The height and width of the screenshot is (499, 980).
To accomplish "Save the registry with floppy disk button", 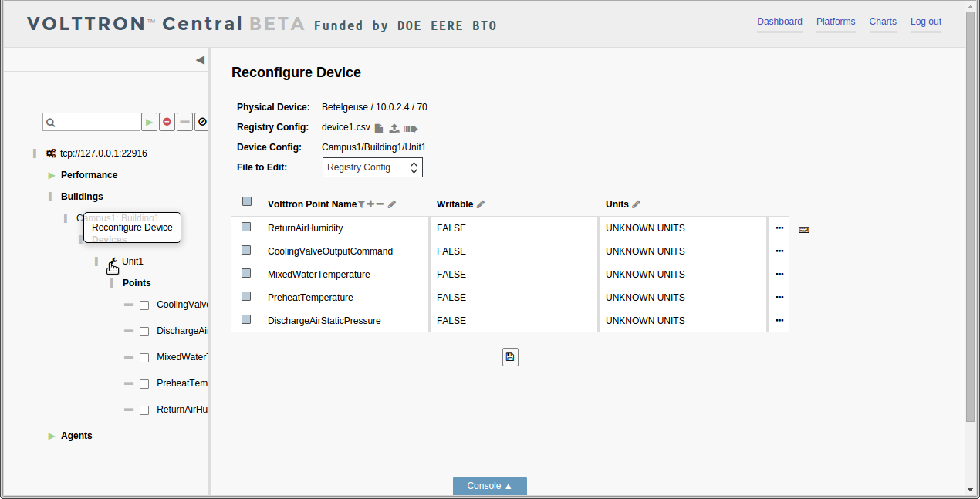I will click(510, 357).
